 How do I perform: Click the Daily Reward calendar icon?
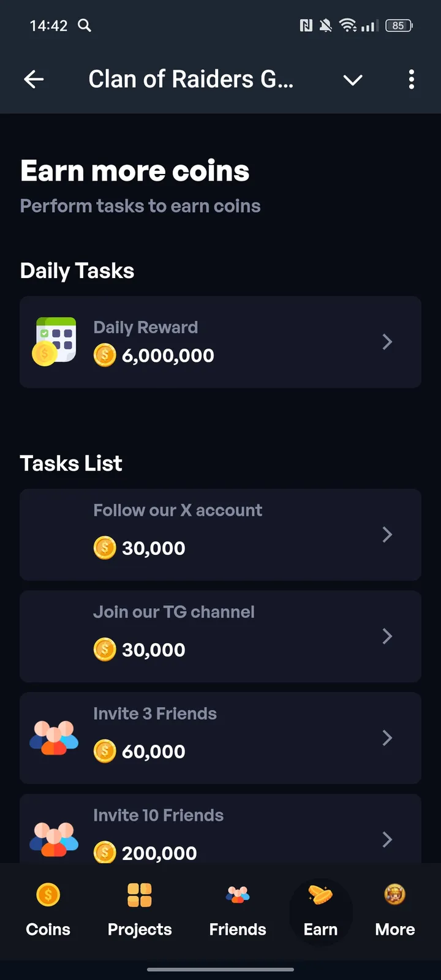tap(55, 341)
